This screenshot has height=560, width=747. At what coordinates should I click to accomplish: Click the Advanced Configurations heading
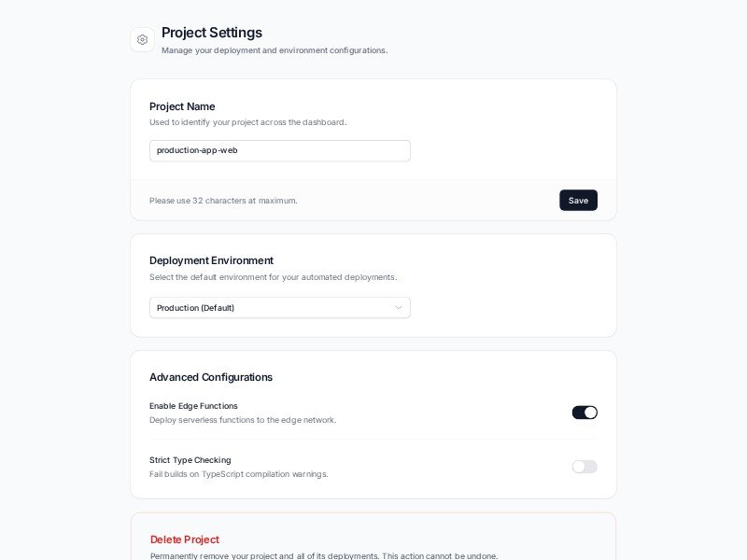(x=211, y=377)
